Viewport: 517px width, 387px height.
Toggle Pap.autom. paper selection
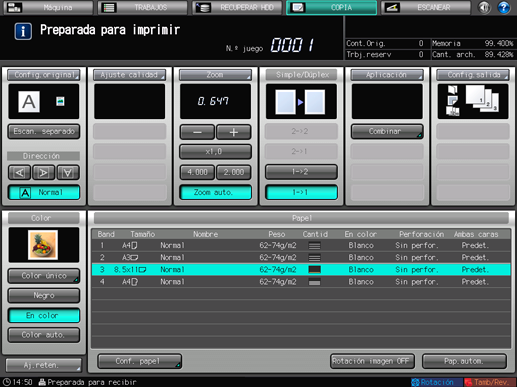464,361
